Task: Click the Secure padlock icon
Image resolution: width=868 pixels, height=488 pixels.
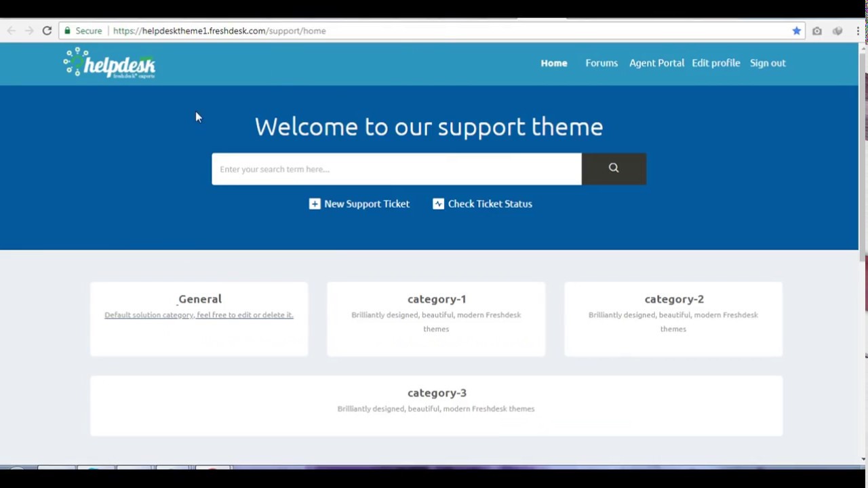Action: tap(67, 30)
